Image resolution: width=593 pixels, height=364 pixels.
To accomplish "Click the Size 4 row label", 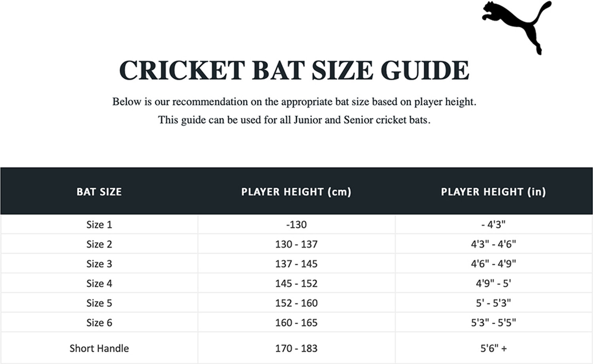I will pyautogui.click(x=99, y=283).
